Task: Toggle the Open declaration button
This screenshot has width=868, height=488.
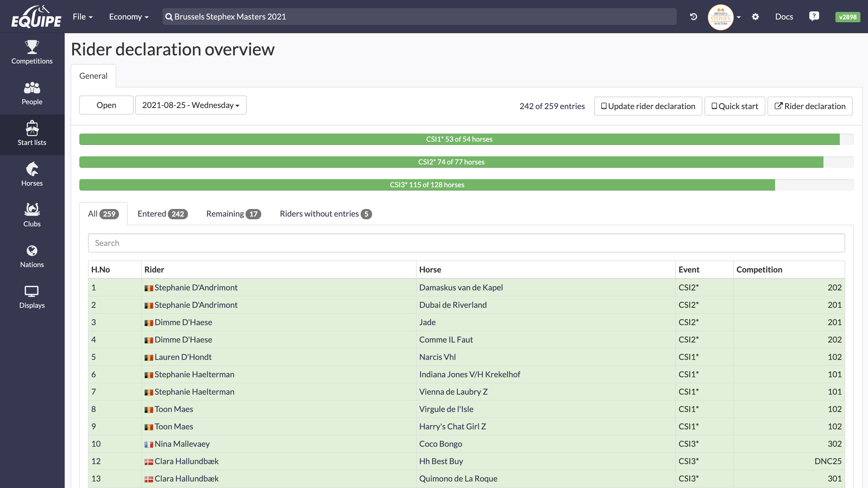Action: pyautogui.click(x=106, y=105)
